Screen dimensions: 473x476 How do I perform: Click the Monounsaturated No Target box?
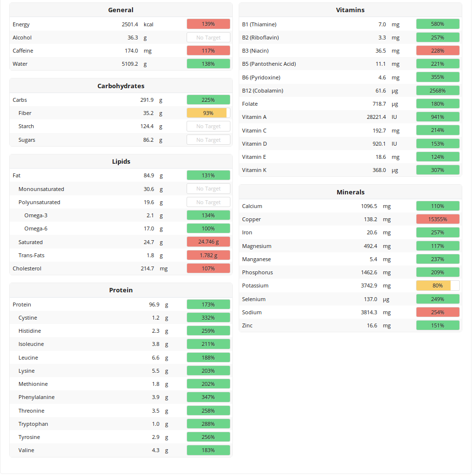point(208,189)
